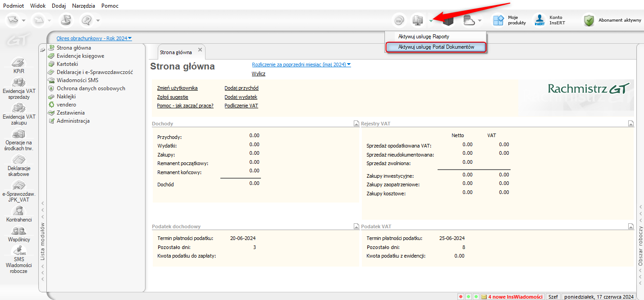
Task: Select Administracja in module tree
Action: pos(73,121)
